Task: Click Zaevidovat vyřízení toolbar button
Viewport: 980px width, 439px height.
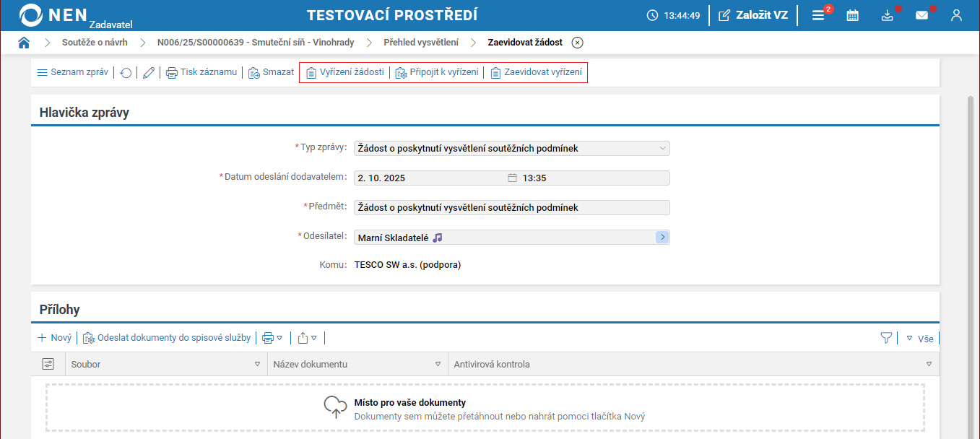Action: (535, 73)
